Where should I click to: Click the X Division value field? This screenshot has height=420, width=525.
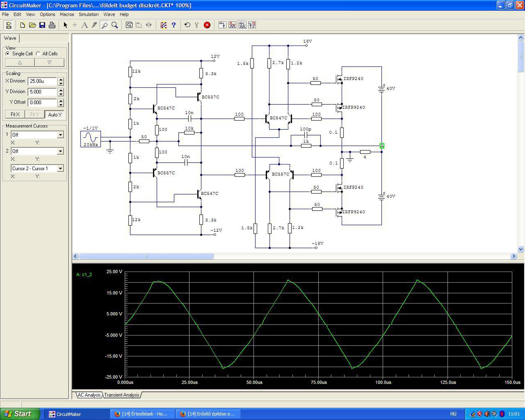pos(42,81)
